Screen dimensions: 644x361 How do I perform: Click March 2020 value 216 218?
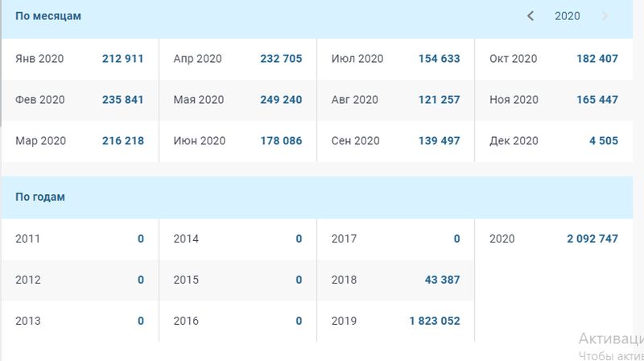click(x=123, y=141)
